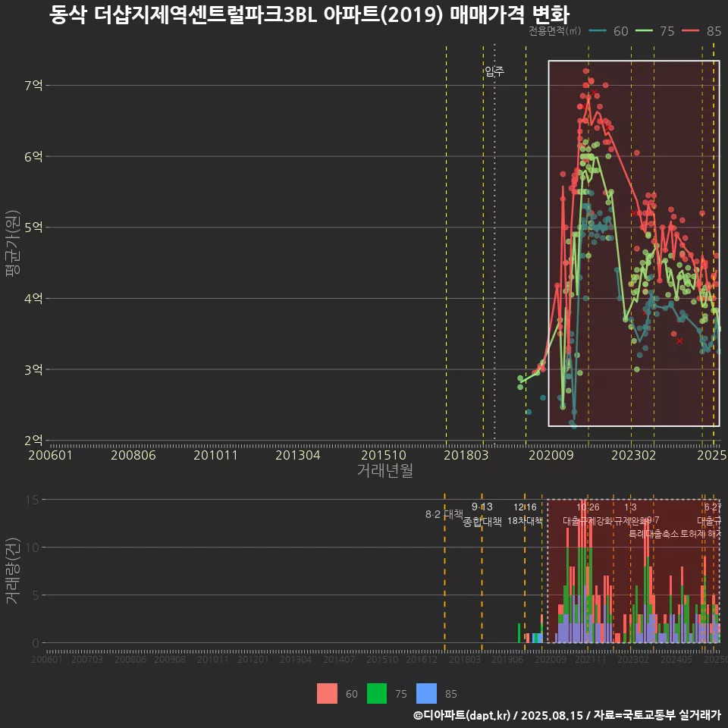The image size is (728, 728).
Task: Click 201612 on the volume chart axis
Action: [x=422, y=659]
